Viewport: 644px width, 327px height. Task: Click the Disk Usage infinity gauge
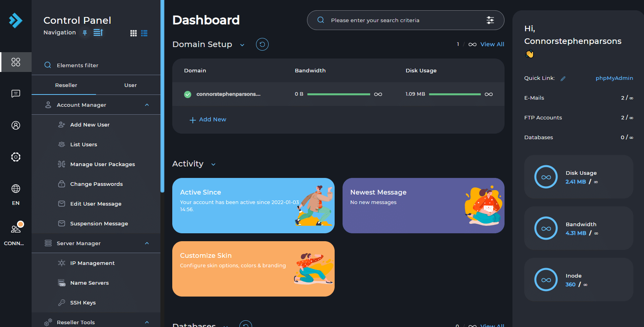(x=546, y=177)
